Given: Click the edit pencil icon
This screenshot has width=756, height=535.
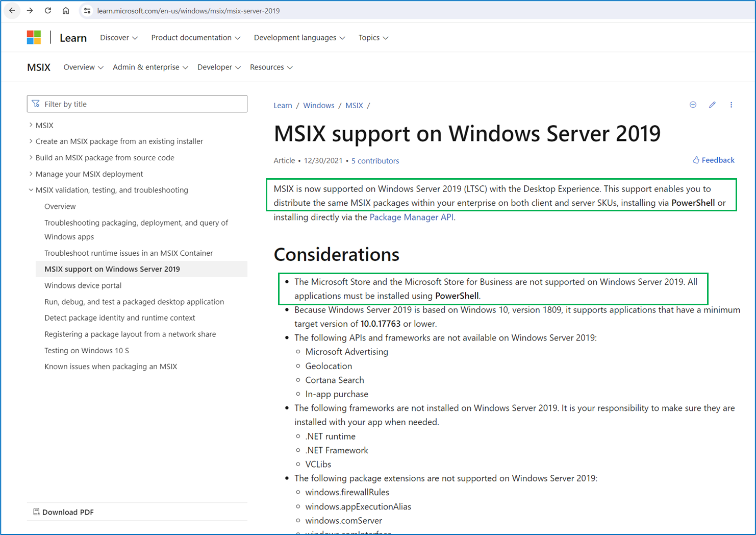Looking at the screenshot, I should 712,105.
